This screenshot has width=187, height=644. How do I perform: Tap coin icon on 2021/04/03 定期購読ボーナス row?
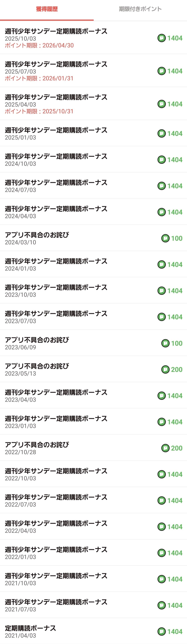click(x=161, y=632)
